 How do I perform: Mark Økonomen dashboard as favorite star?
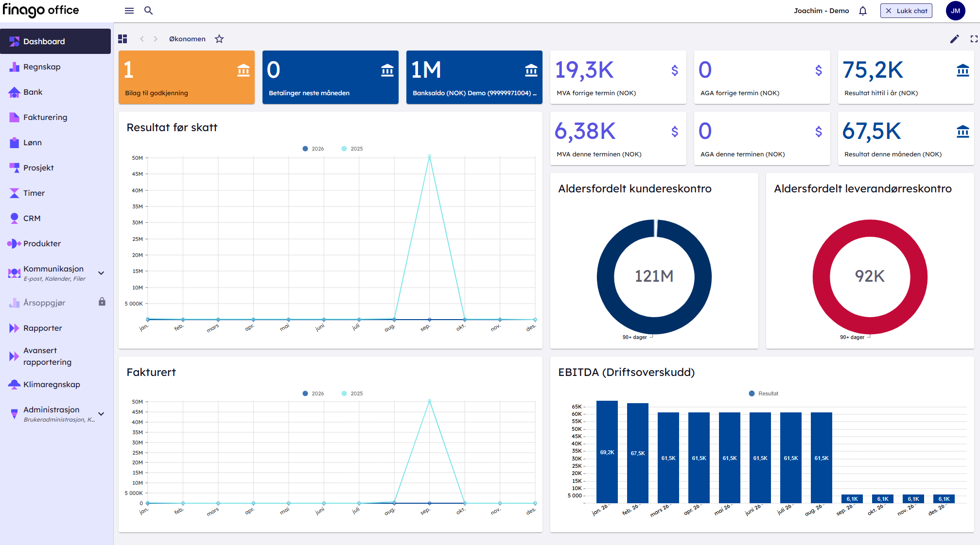click(219, 39)
